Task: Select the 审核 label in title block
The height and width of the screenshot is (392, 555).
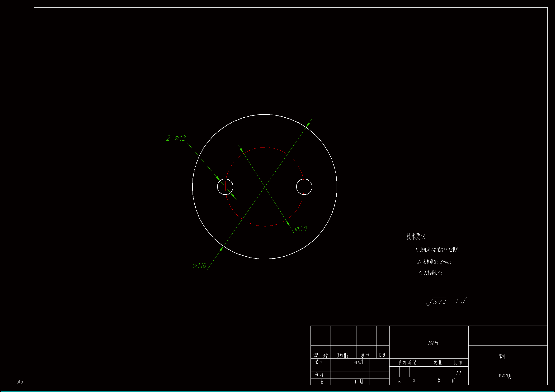Action: (x=319, y=375)
